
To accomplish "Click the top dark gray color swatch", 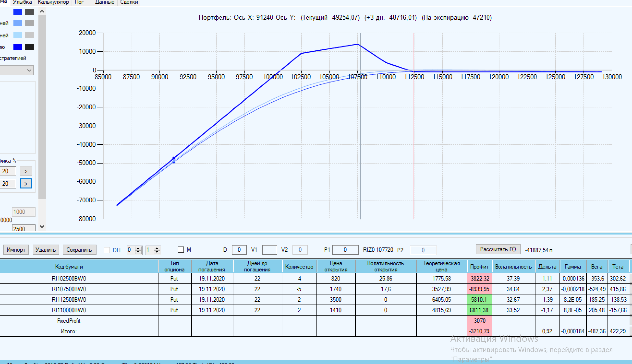I will (x=29, y=12).
